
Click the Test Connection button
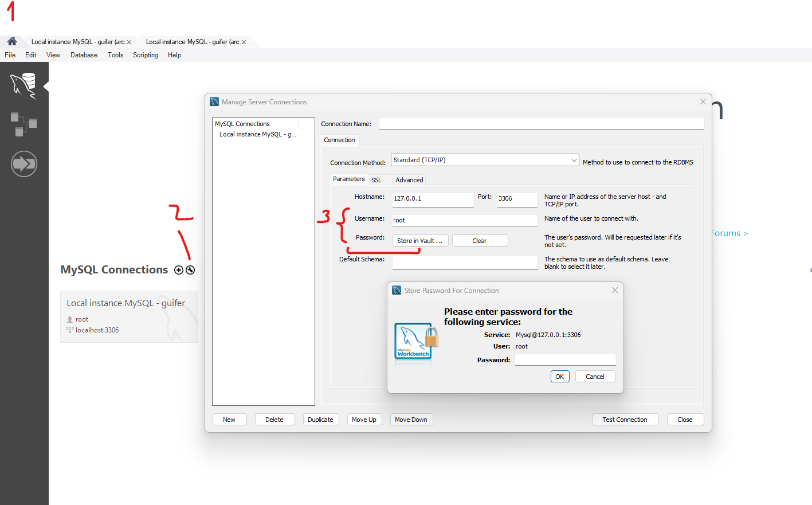tap(625, 420)
